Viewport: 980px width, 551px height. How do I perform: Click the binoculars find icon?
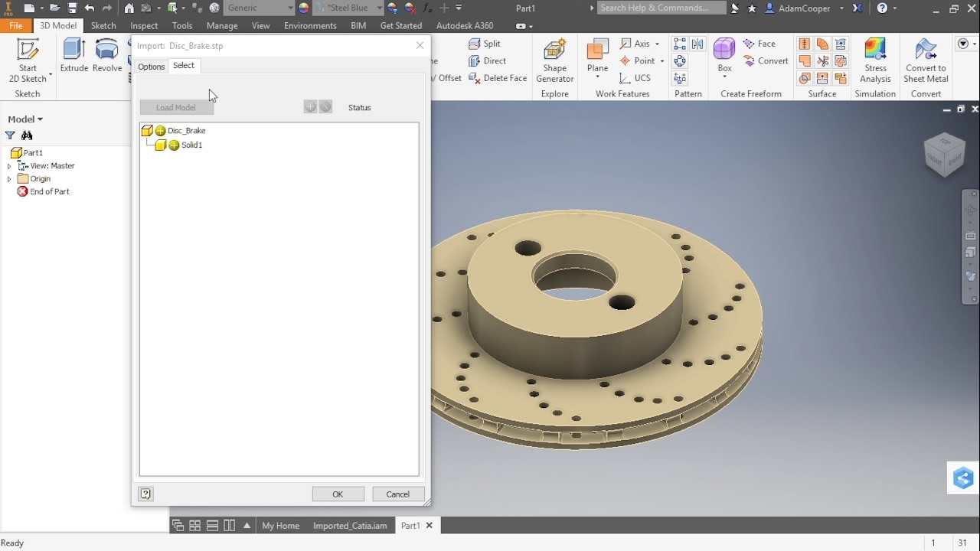point(27,135)
